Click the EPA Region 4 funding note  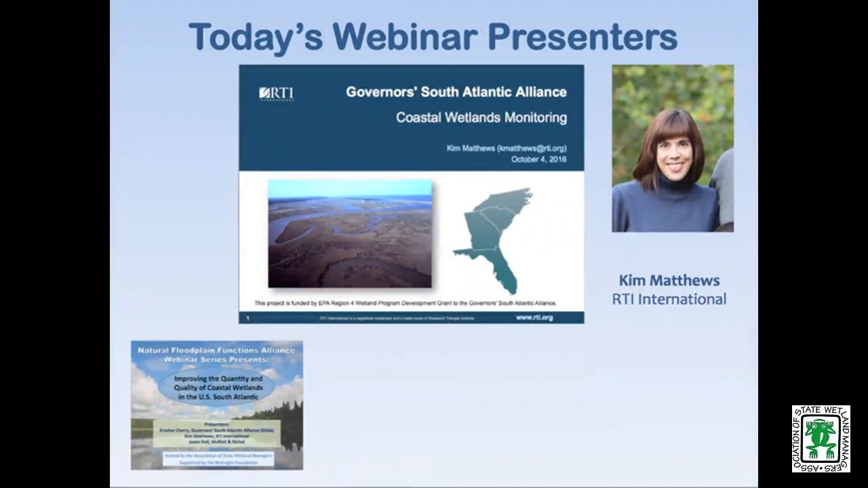pyautogui.click(x=405, y=303)
